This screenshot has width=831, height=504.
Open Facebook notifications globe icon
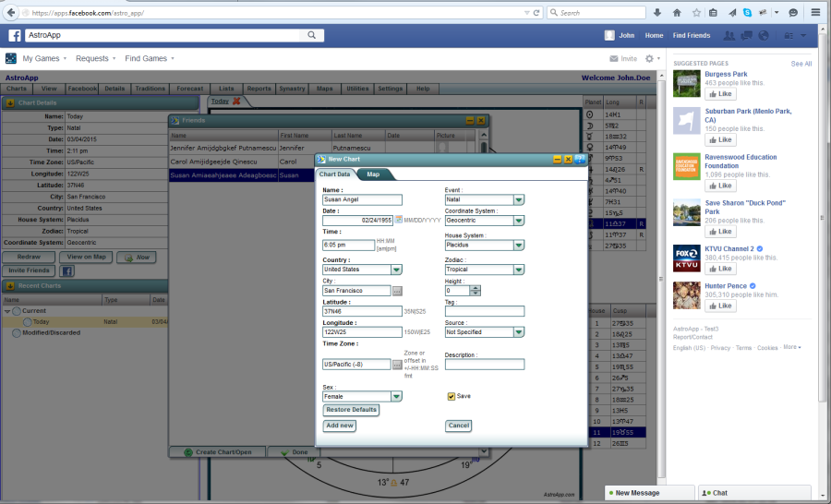click(x=763, y=36)
